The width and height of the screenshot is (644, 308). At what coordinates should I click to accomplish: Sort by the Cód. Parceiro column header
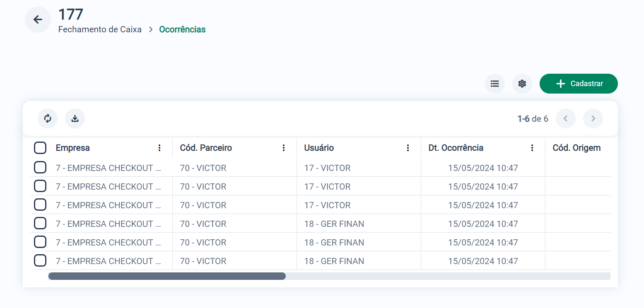pyautogui.click(x=206, y=148)
